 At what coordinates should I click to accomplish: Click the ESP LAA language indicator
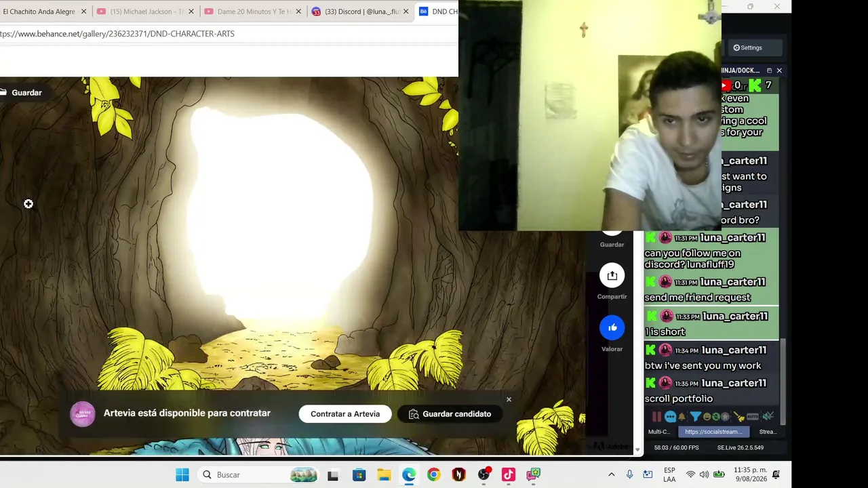click(x=669, y=475)
